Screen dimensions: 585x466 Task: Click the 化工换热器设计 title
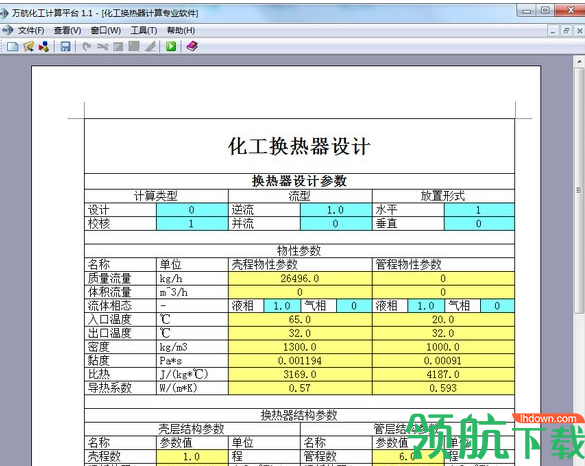(x=299, y=146)
